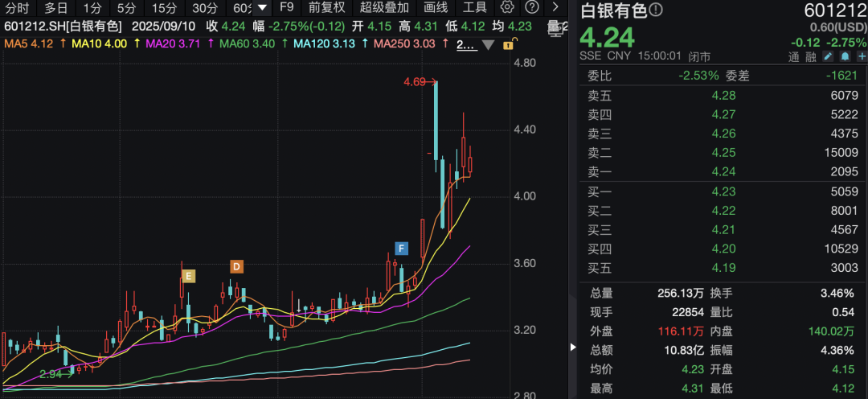Click the F9 button in toolbar
This screenshot has width=868, height=399.
(286, 8)
